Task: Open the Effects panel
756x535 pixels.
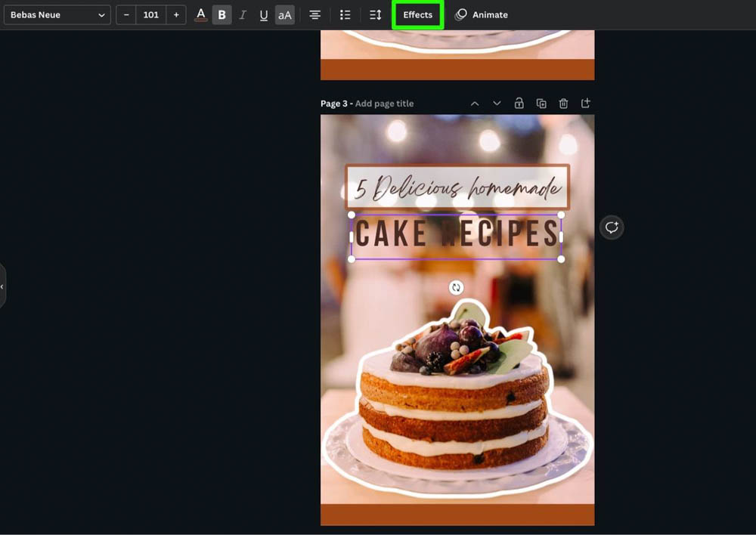Action: click(417, 15)
